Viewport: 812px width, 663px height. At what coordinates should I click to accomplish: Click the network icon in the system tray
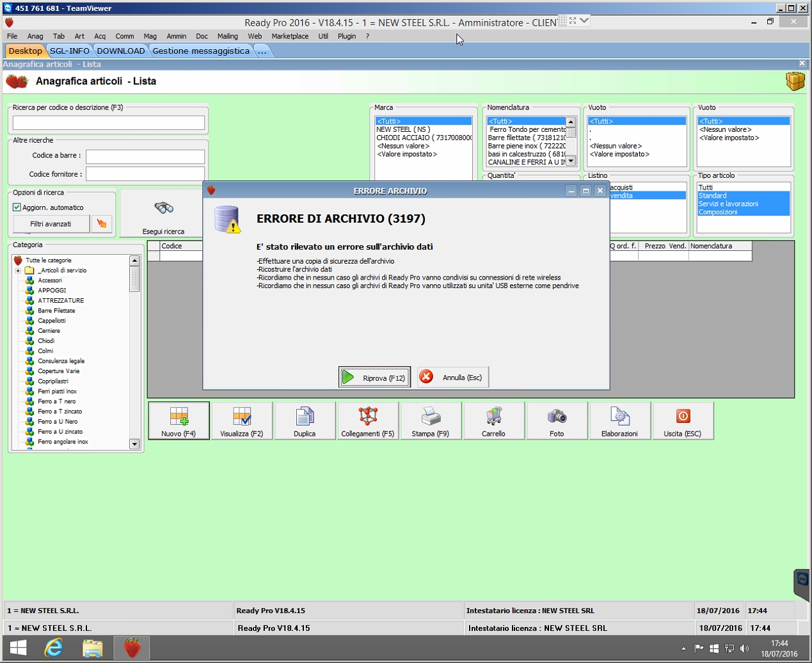point(729,648)
